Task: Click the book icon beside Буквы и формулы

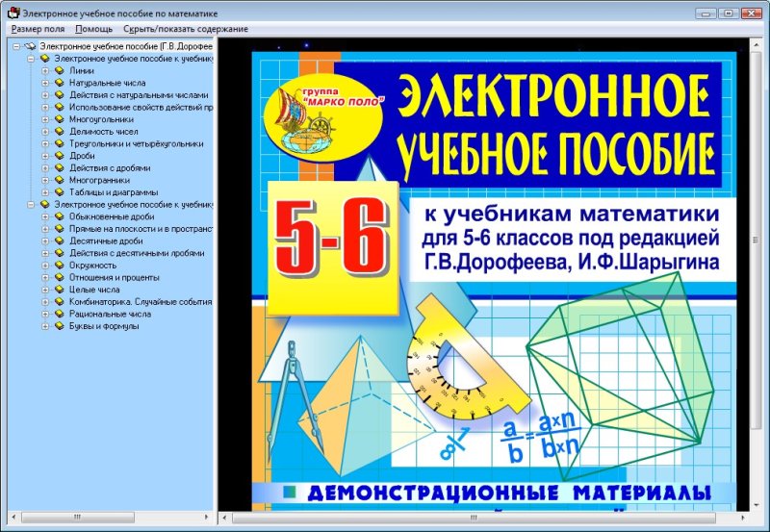Action: coord(60,326)
